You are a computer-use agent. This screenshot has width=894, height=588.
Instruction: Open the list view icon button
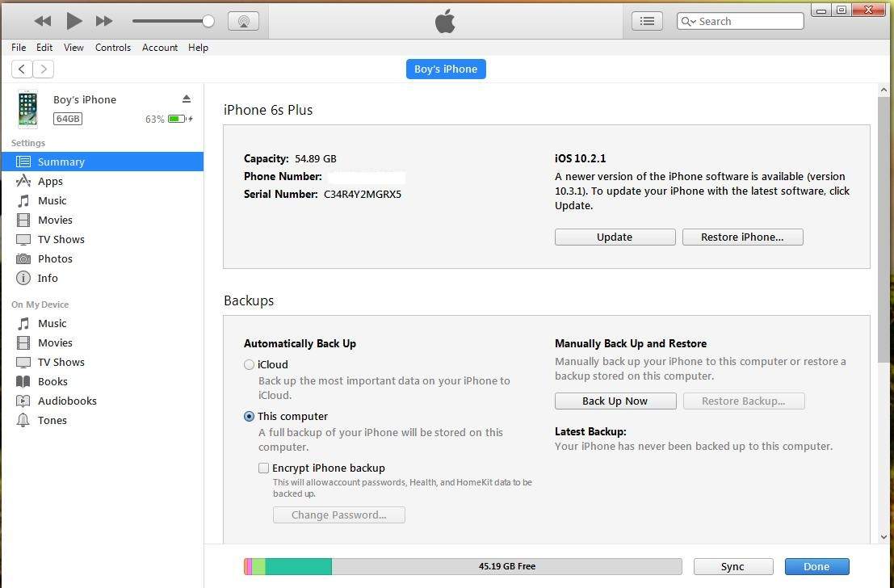click(647, 21)
